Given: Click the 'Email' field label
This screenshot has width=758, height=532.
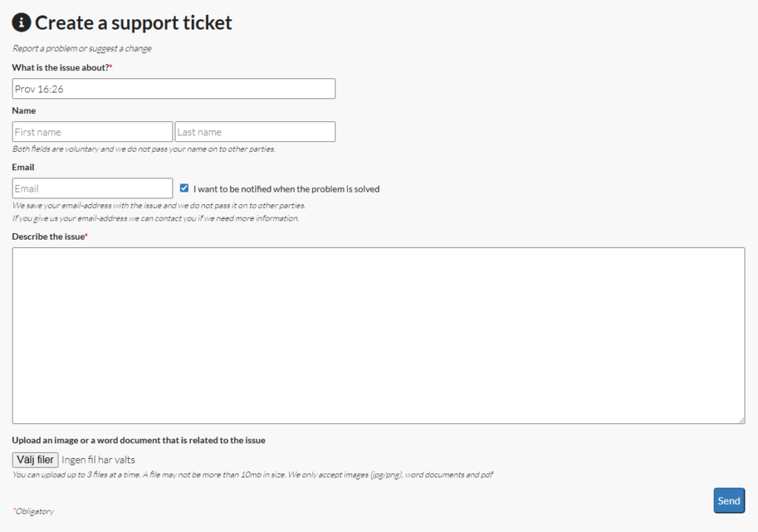Looking at the screenshot, I should tap(23, 167).
